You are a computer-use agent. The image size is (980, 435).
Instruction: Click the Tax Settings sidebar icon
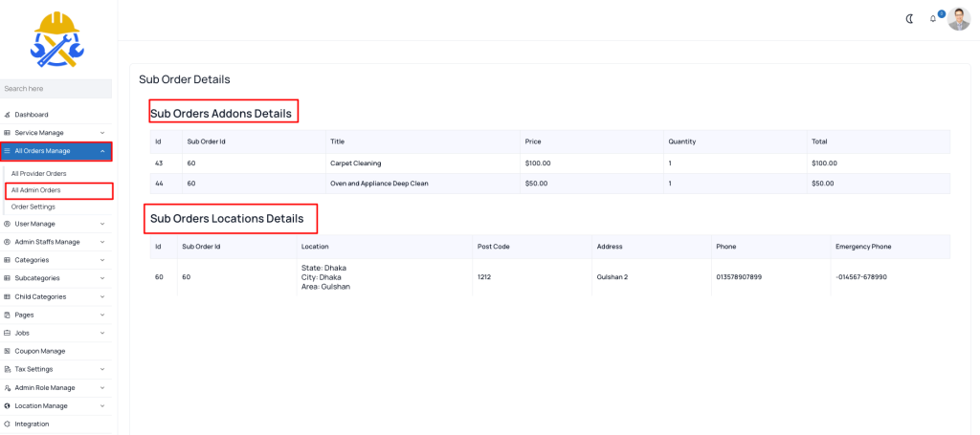click(x=7, y=369)
